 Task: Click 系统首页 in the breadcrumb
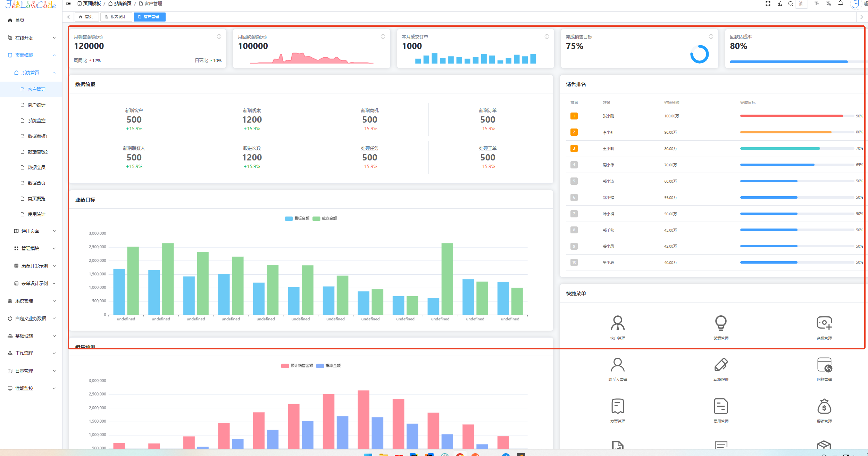pos(122,4)
